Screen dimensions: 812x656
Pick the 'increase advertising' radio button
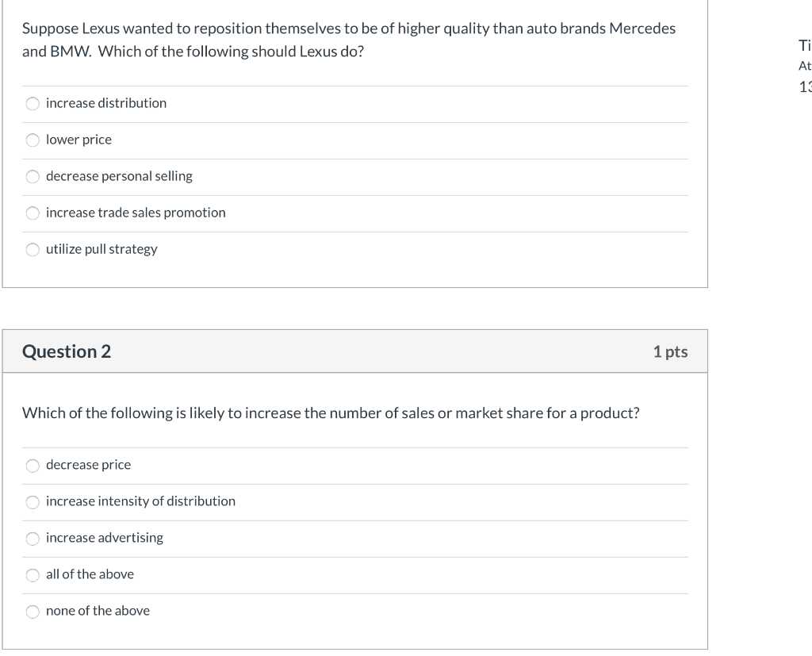(x=33, y=539)
